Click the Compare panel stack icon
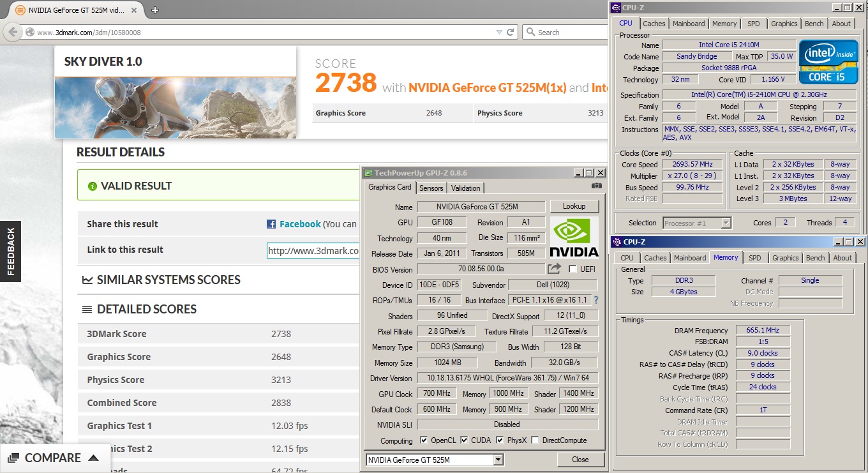868x473 pixels. pyautogui.click(x=13, y=458)
